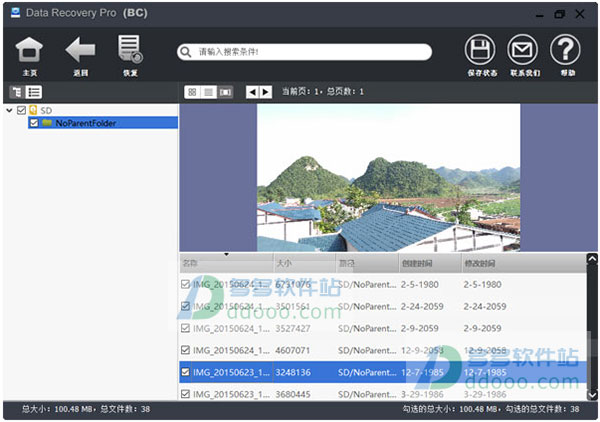Uncheck file with size 3527427
The image size is (600, 422).
(x=185, y=328)
